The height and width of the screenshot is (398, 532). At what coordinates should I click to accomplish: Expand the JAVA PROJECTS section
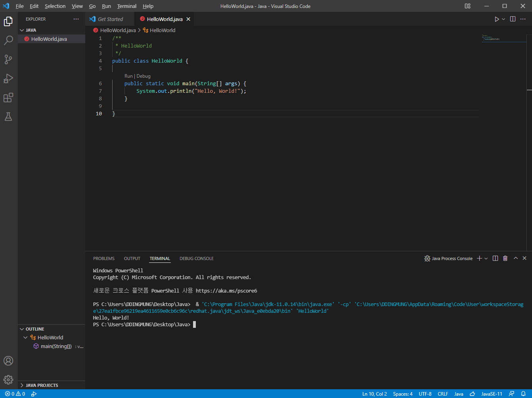click(41, 385)
